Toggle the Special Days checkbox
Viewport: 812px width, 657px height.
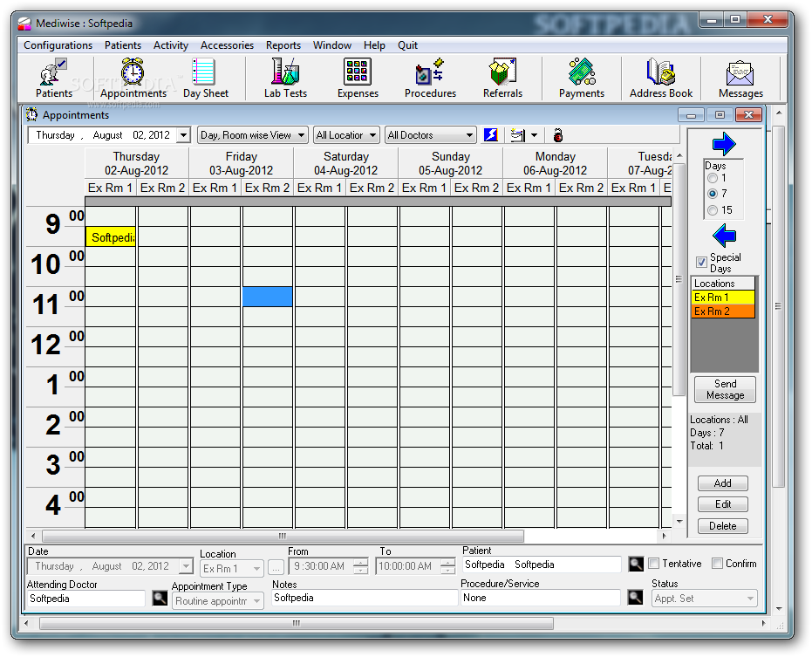coord(701,262)
